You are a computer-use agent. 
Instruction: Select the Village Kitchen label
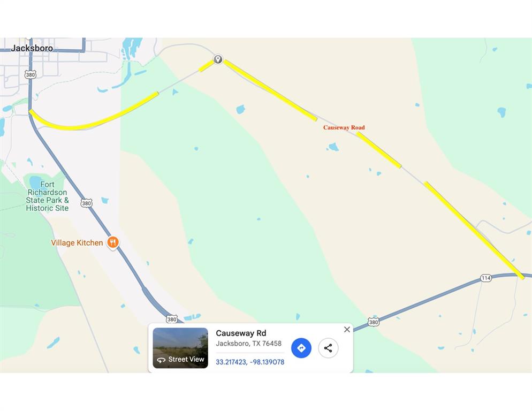click(77, 243)
